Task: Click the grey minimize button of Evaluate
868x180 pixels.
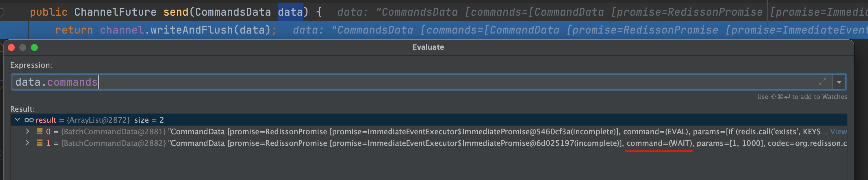Action: [x=23, y=47]
